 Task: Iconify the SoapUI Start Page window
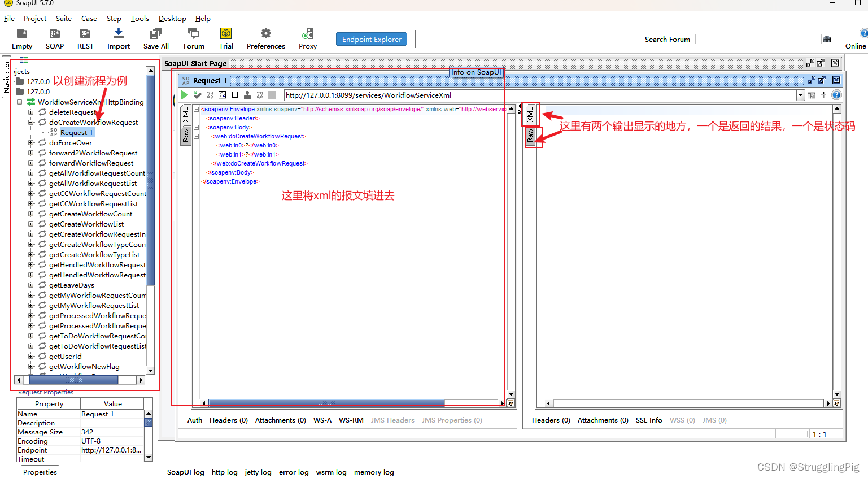pos(810,63)
